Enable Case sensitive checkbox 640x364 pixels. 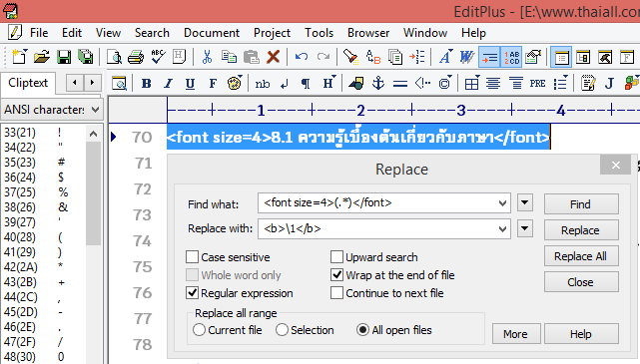[193, 257]
